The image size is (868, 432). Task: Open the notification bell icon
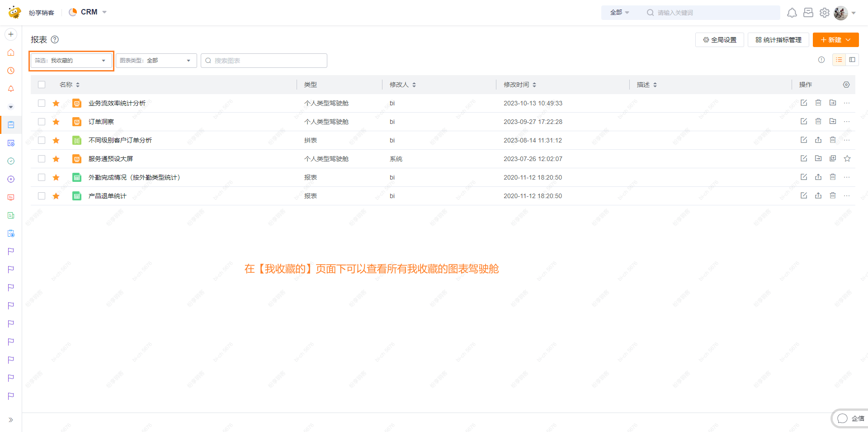pyautogui.click(x=792, y=12)
